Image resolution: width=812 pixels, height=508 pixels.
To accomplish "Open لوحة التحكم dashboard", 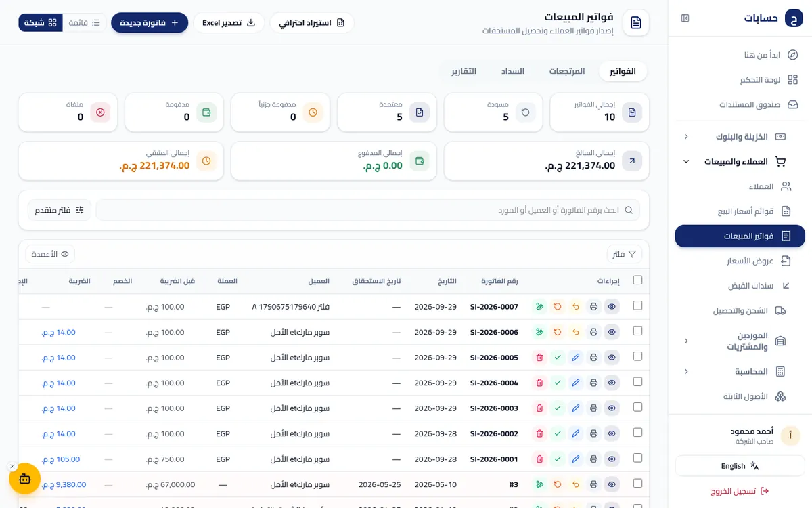I will click(x=740, y=80).
